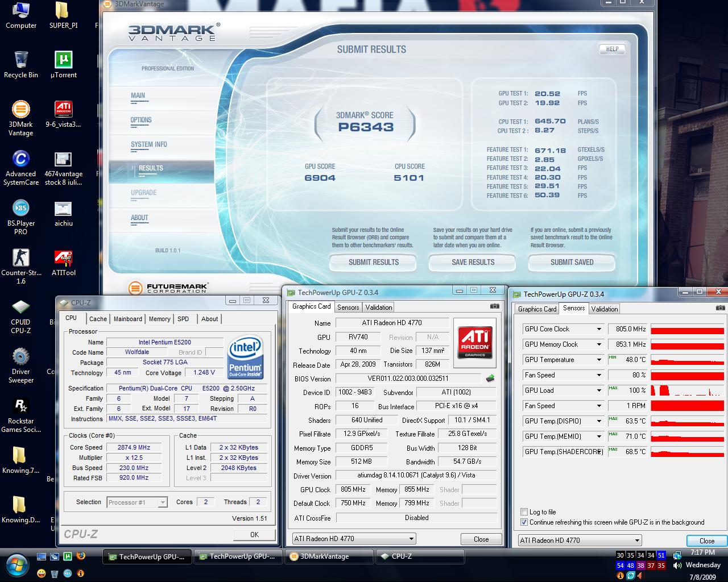Screen dimensions: 728x582
Task: Click the Show Desktop quick launch icon
Action: tap(41, 556)
